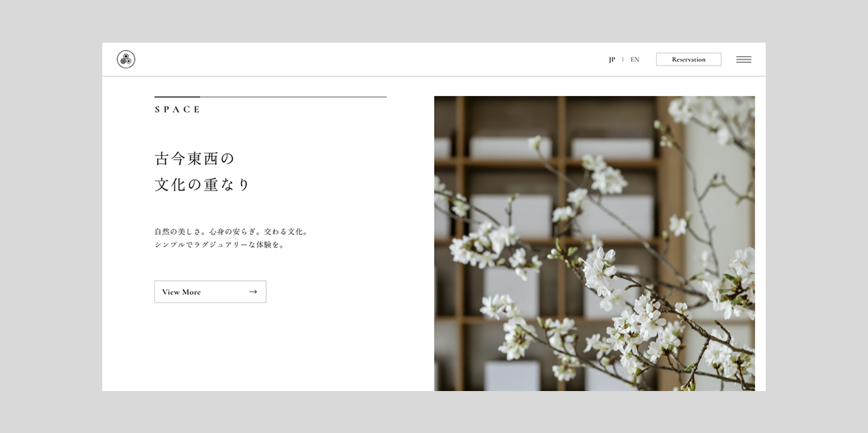Click the blank area below View More
The image size is (868, 433).
pyautogui.click(x=271, y=352)
